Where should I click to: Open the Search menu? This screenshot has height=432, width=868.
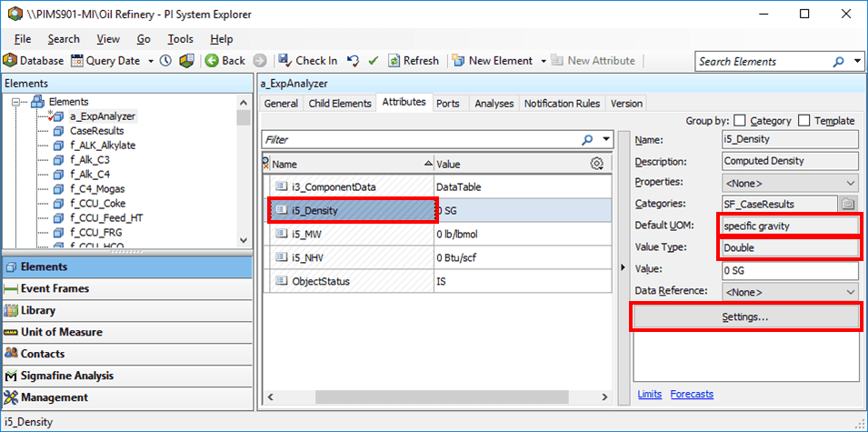[64, 39]
